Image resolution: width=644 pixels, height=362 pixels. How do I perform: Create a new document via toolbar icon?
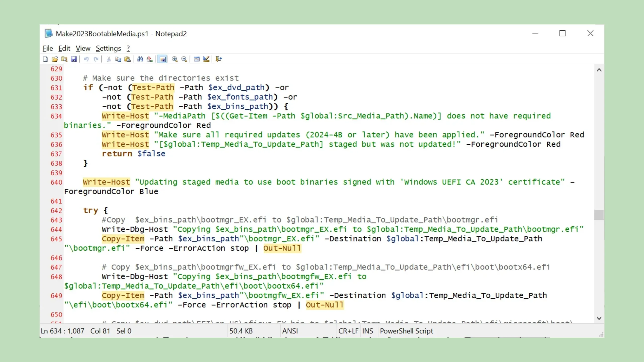45,59
